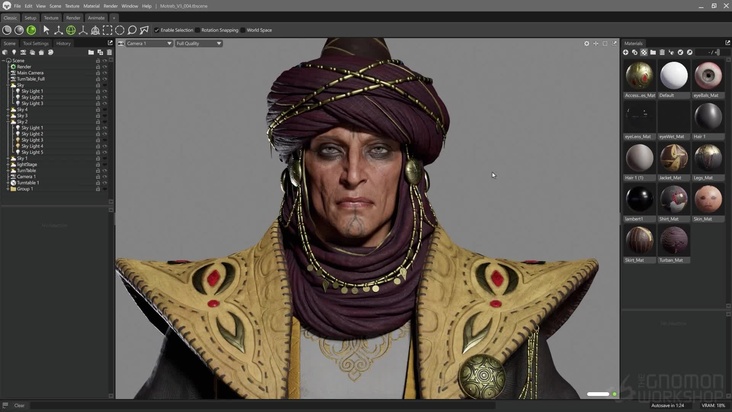
Task: Add a new workspace with plus tab
Action: tap(113, 18)
